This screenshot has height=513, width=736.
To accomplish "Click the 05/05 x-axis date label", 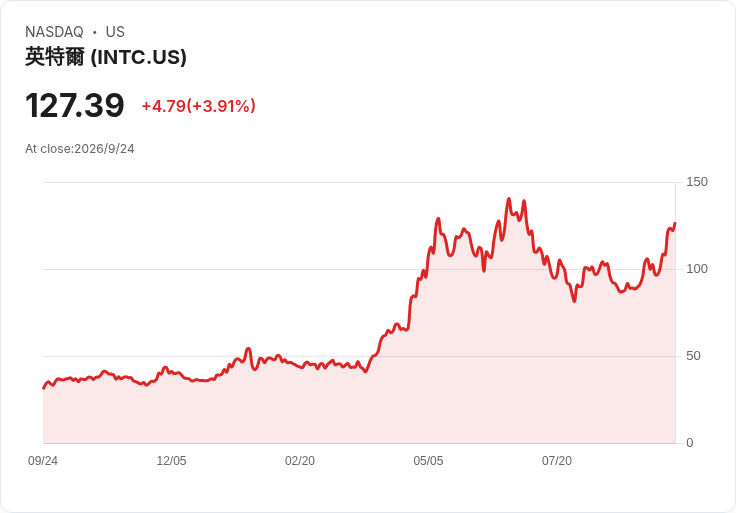I will 428,460.
